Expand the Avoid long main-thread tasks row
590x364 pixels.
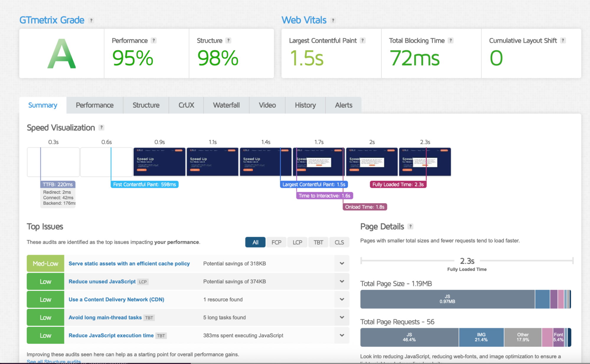tap(342, 317)
